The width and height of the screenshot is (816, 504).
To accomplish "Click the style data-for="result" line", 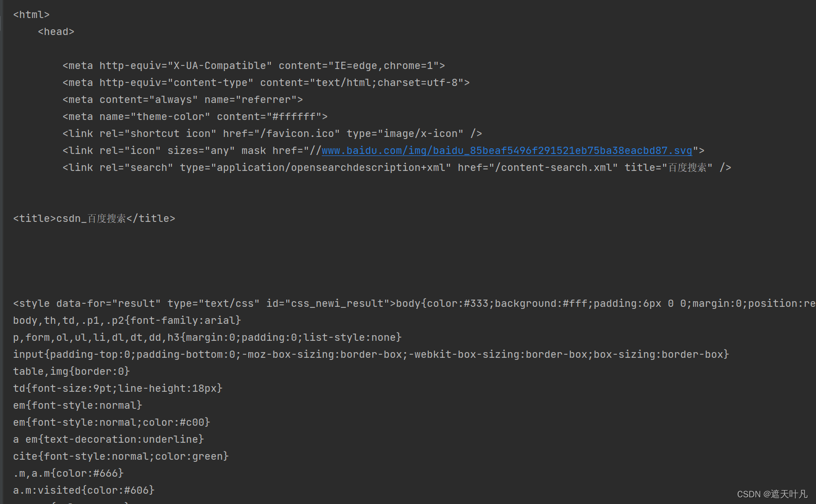I will tap(414, 303).
